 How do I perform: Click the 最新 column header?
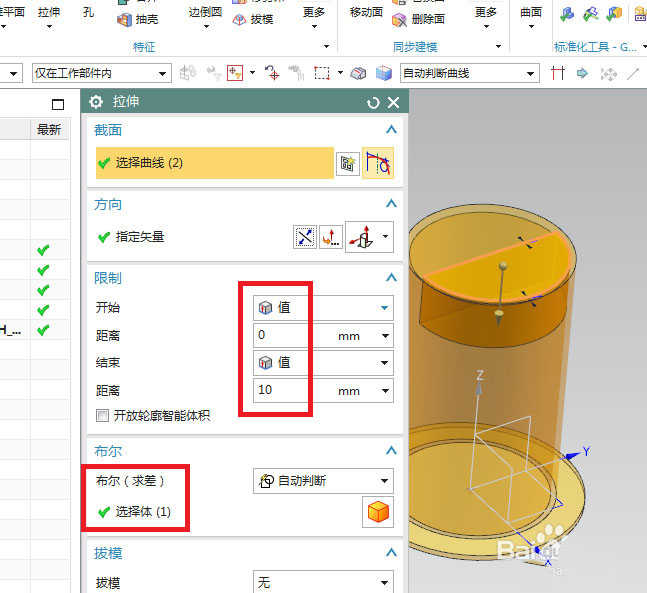click(x=49, y=130)
